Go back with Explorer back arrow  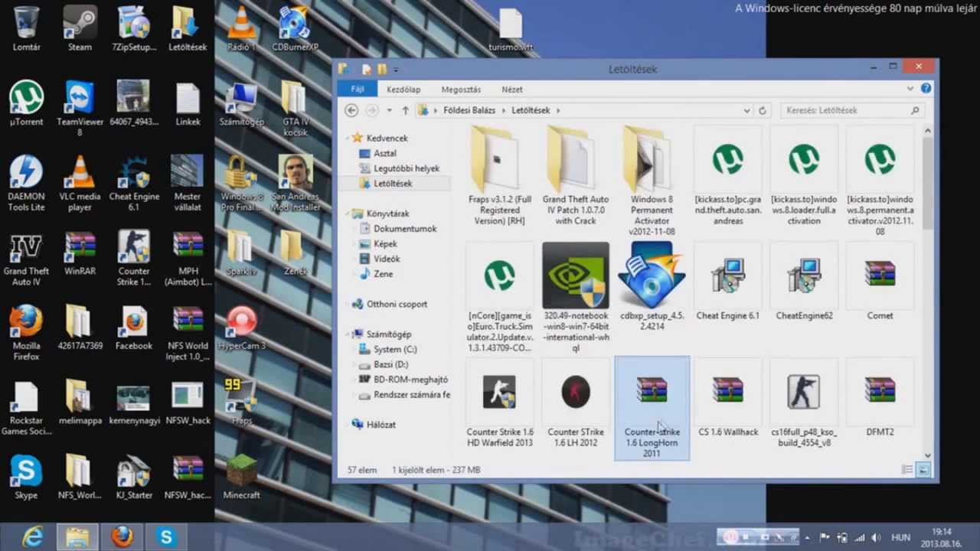pos(351,110)
